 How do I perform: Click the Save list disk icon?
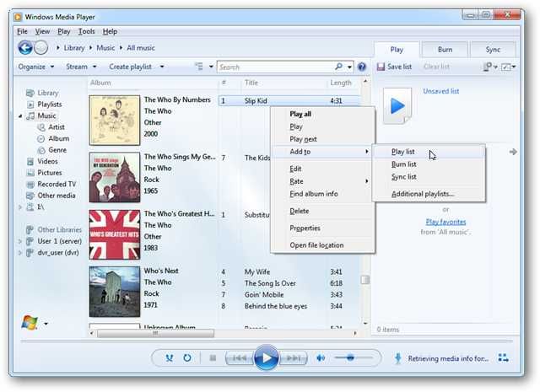[x=381, y=67]
